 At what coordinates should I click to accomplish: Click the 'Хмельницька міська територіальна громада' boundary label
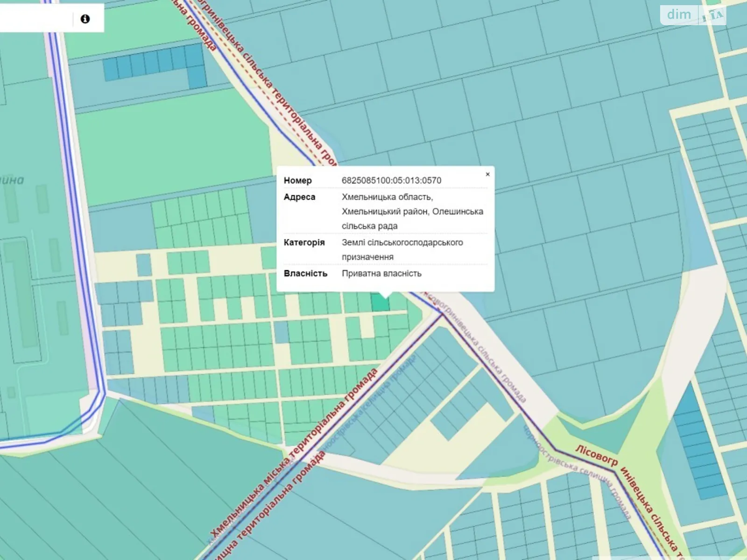coord(294,452)
